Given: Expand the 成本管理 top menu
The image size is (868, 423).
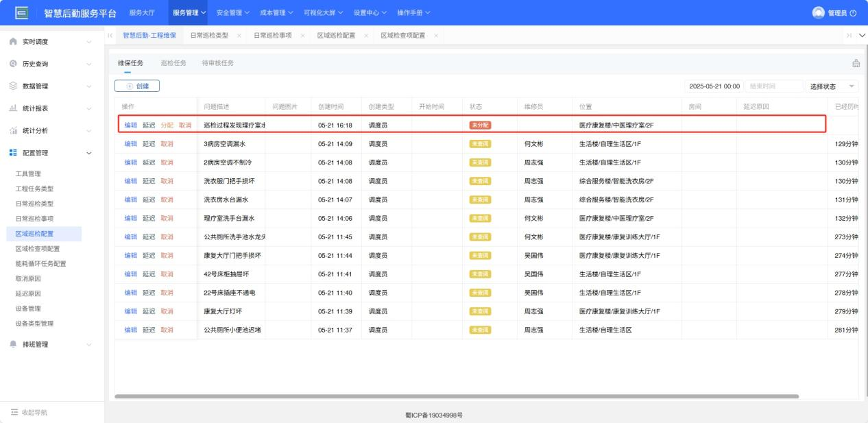Looking at the screenshot, I should point(276,12).
